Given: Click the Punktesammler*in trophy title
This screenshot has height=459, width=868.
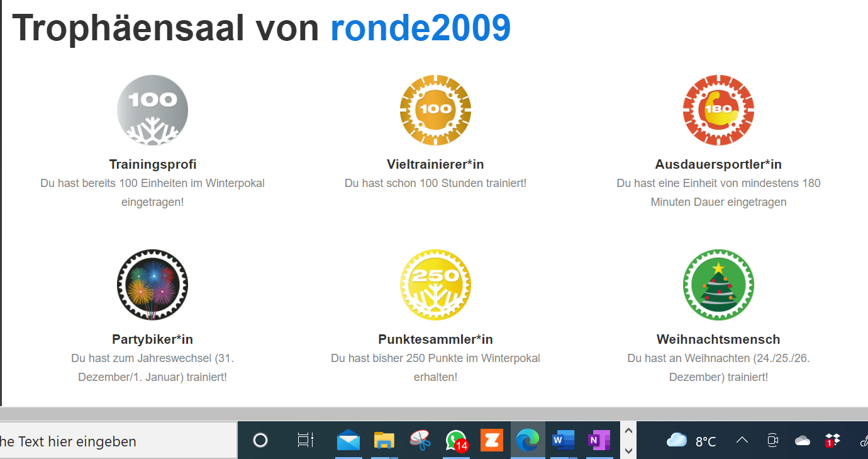Looking at the screenshot, I should click(x=435, y=339).
